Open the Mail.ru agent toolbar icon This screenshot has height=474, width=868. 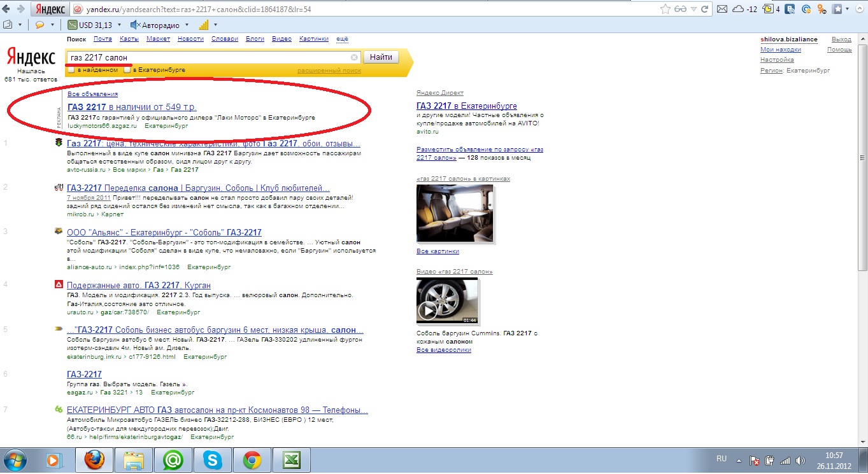coord(806,10)
